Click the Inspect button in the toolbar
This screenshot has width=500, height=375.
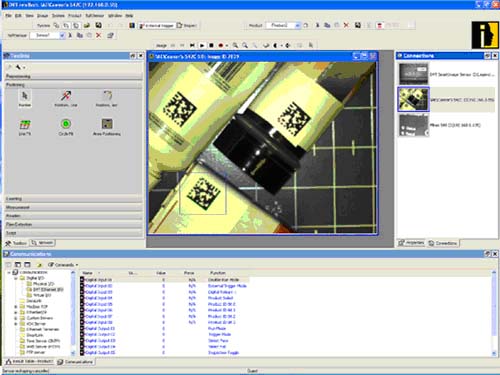coord(187,25)
